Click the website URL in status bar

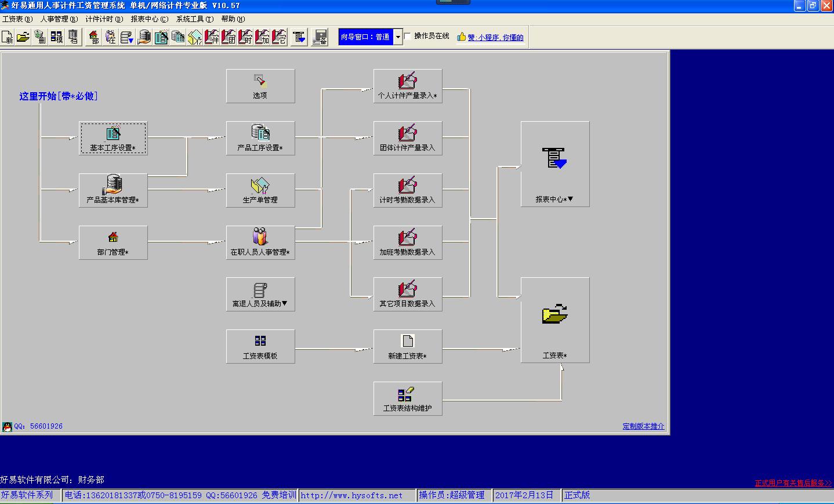(351, 495)
